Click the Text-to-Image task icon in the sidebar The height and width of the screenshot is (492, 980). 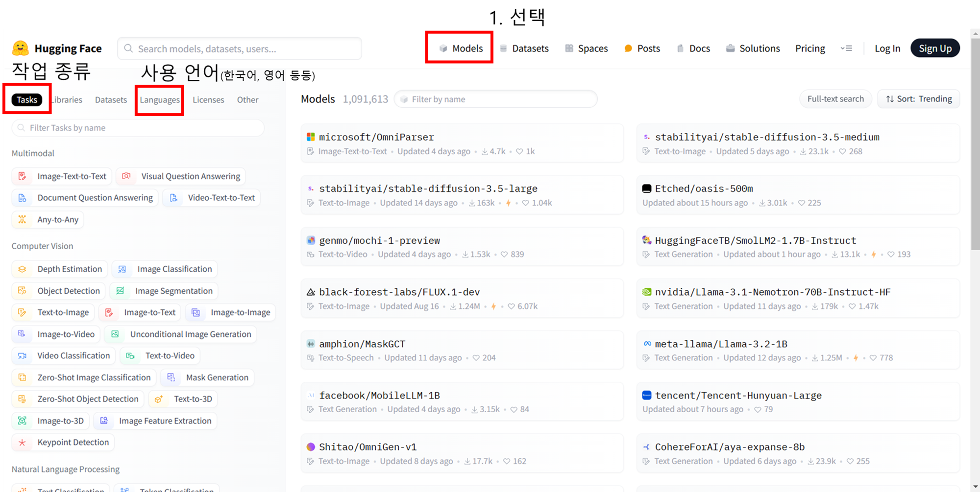pos(23,312)
